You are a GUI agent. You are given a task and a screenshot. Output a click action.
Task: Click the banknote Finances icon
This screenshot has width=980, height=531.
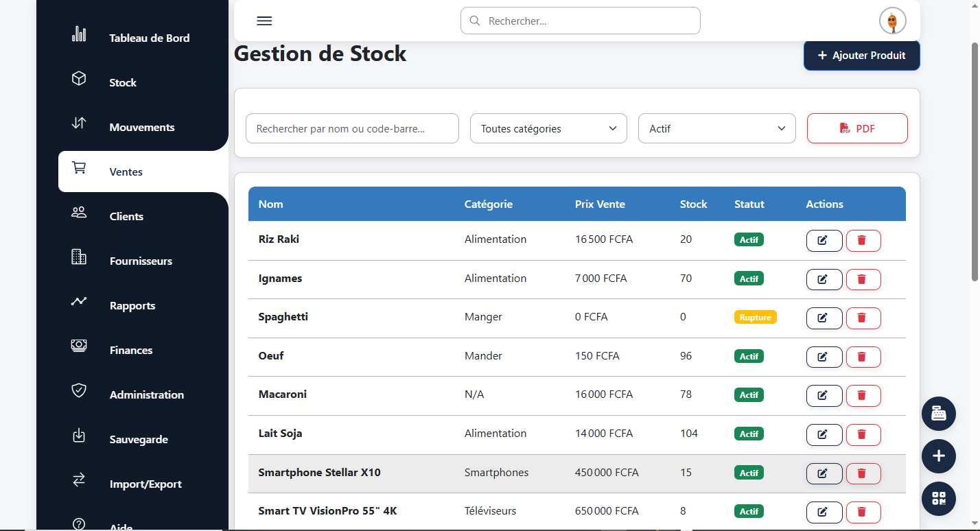[79, 346]
